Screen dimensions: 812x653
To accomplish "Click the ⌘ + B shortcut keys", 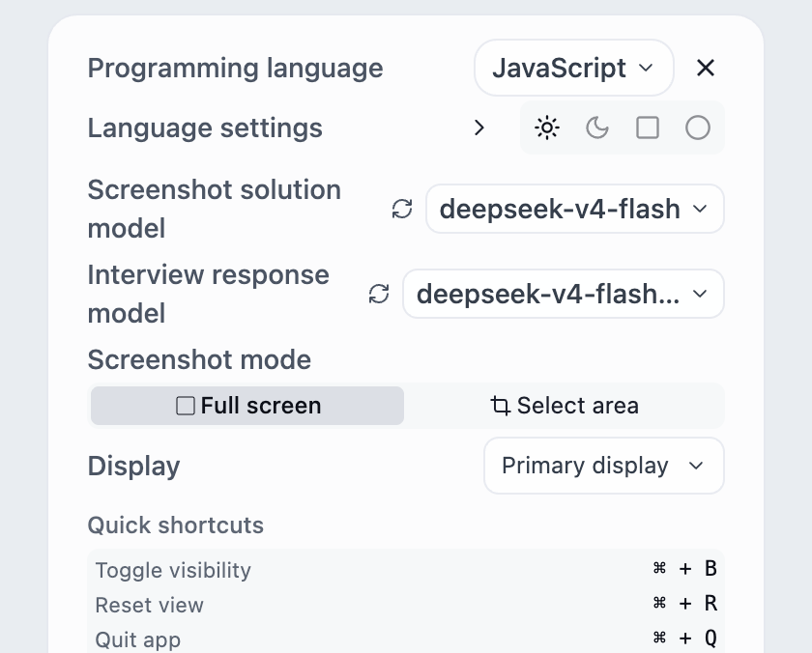I will pos(685,569).
